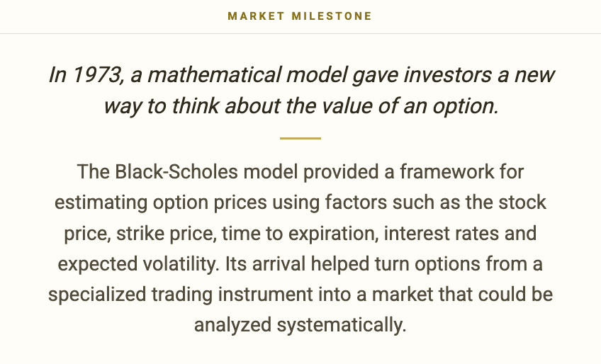Click the word "investors" in the italic headline
The image size is (601, 364).
(x=447, y=74)
